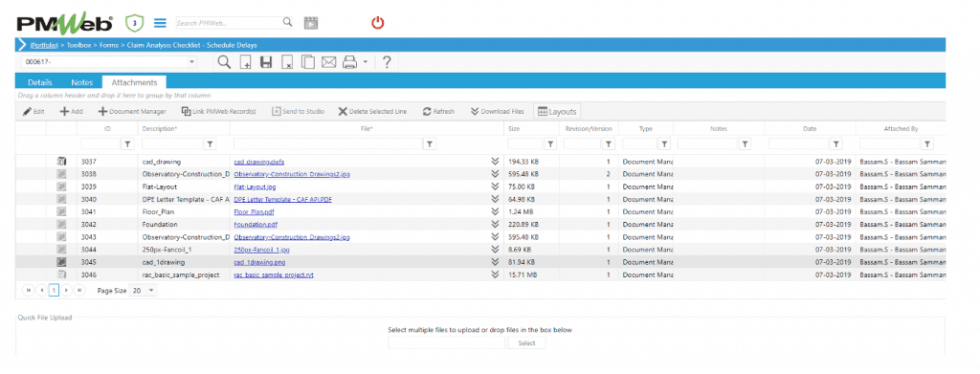The width and height of the screenshot is (980, 374).
Task: Click Send to Studio button
Action: point(299,111)
